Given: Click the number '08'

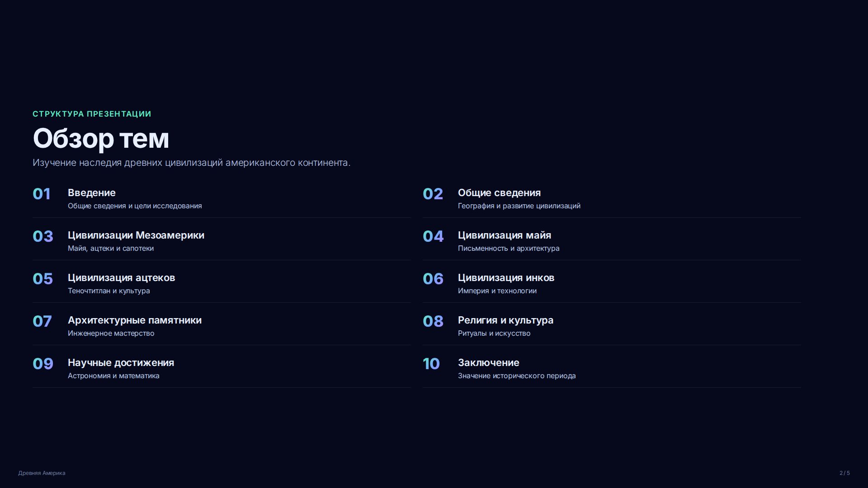Looking at the screenshot, I should [433, 321].
